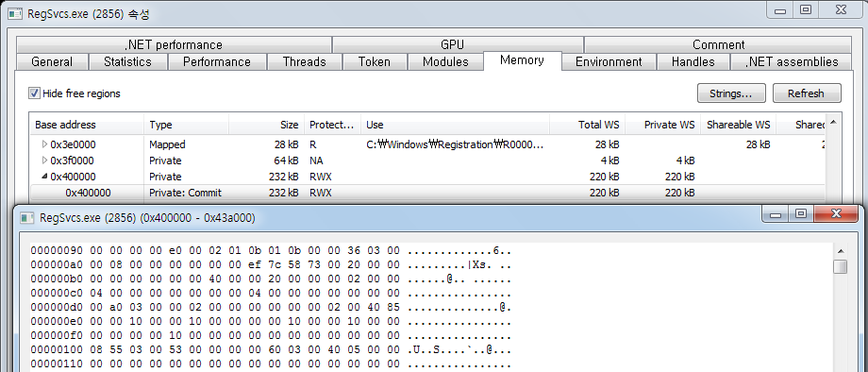The width and height of the screenshot is (868, 372).
Task: Click hex row at offset 00000100
Action: [x=271, y=349]
